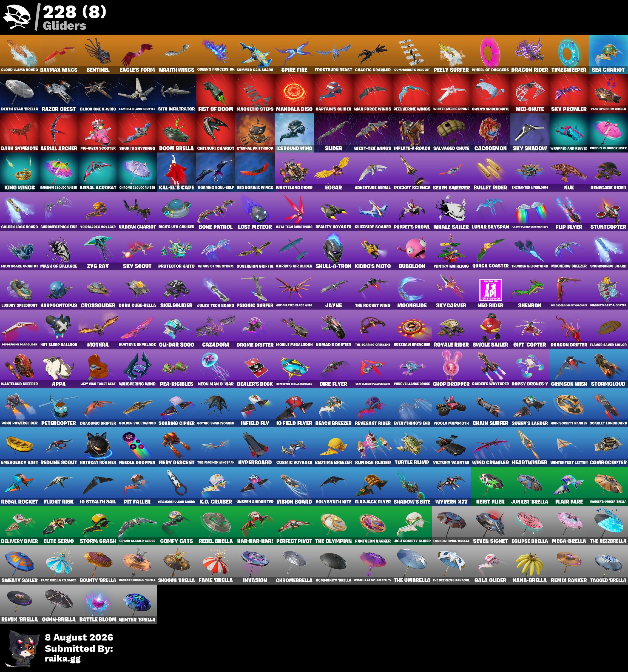
Task: Click the Storm Crash glider icon
Action: click(98, 525)
